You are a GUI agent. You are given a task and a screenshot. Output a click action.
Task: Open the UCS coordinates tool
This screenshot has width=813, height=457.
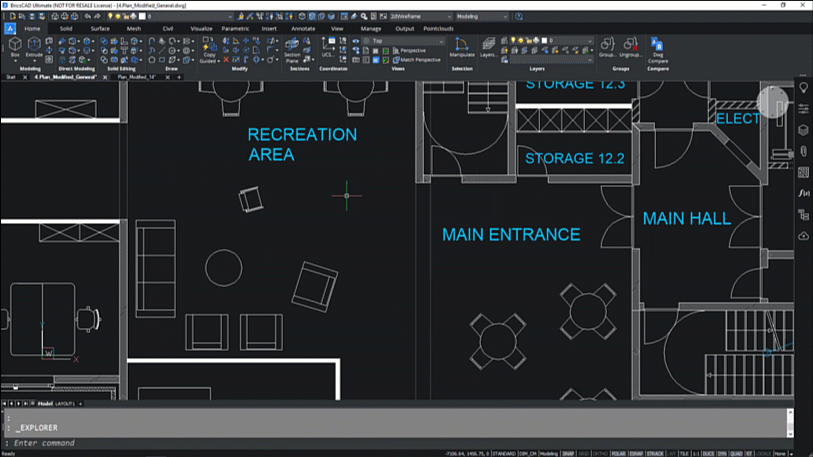tap(327, 47)
